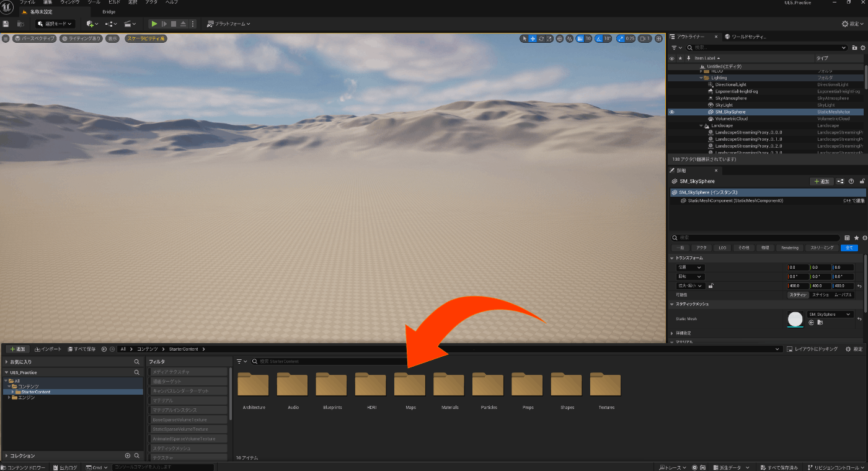Open the Platforms dropdown
868x471 pixels.
pyautogui.click(x=229, y=24)
